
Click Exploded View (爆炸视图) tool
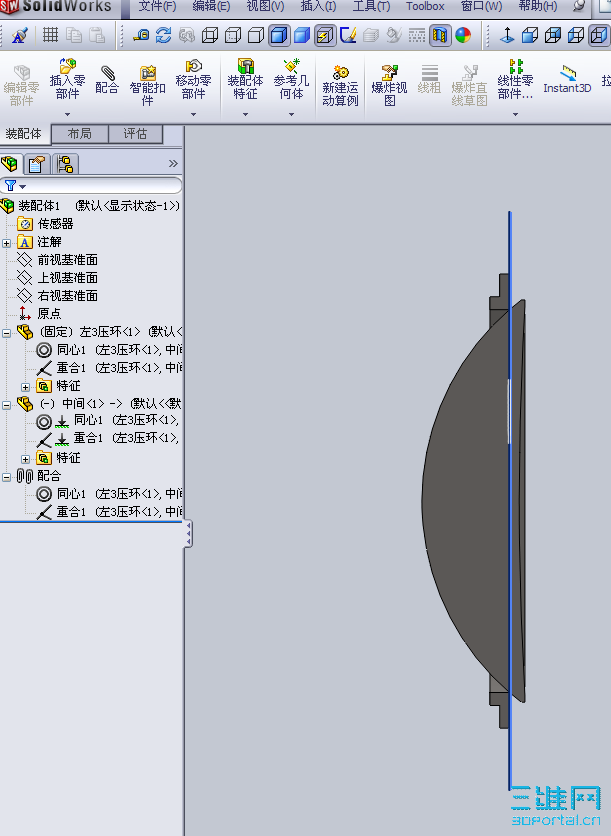pos(389,85)
